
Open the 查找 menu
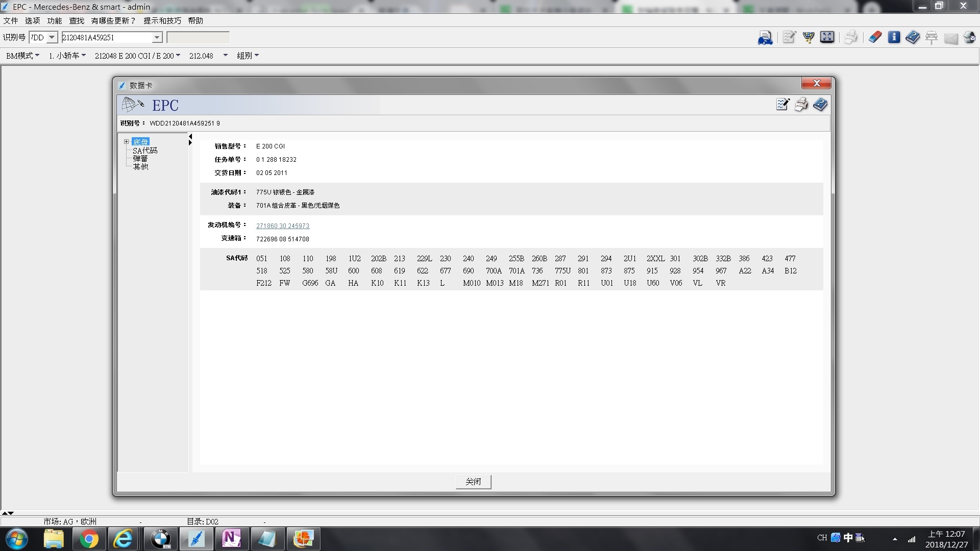[77, 20]
